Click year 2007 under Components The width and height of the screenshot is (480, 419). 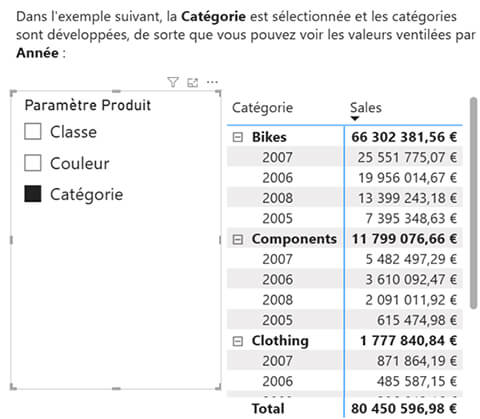click(277, 259)
